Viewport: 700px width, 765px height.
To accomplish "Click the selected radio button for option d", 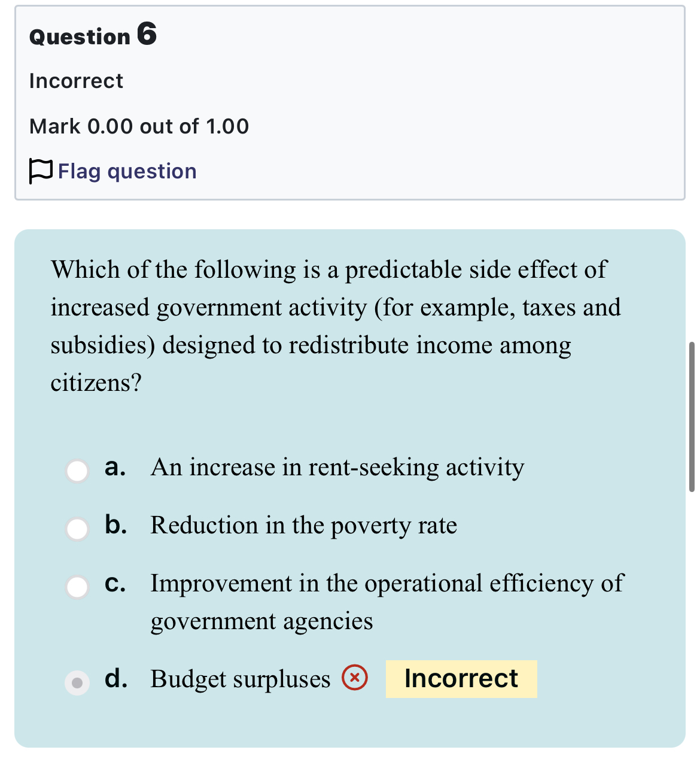I will coord(77,682).
